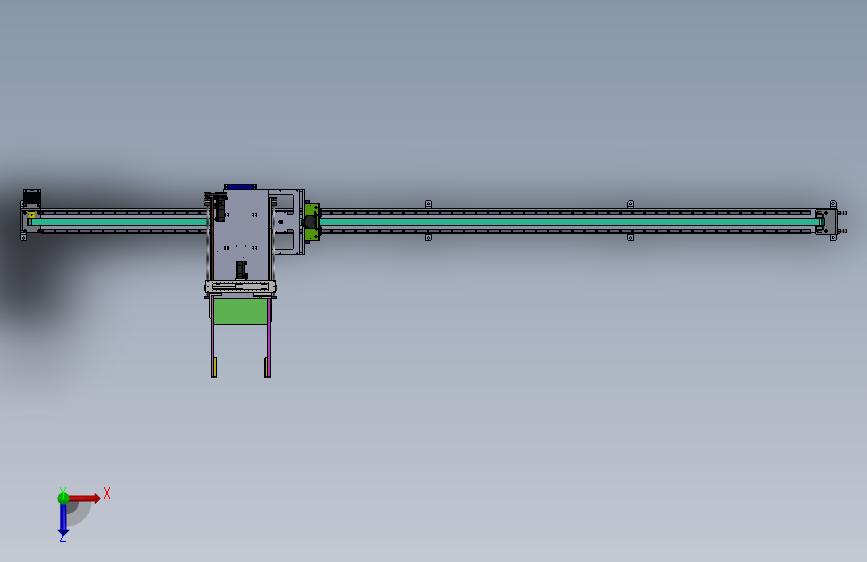Select the right magenta fork arm

[x=268, y=337]
